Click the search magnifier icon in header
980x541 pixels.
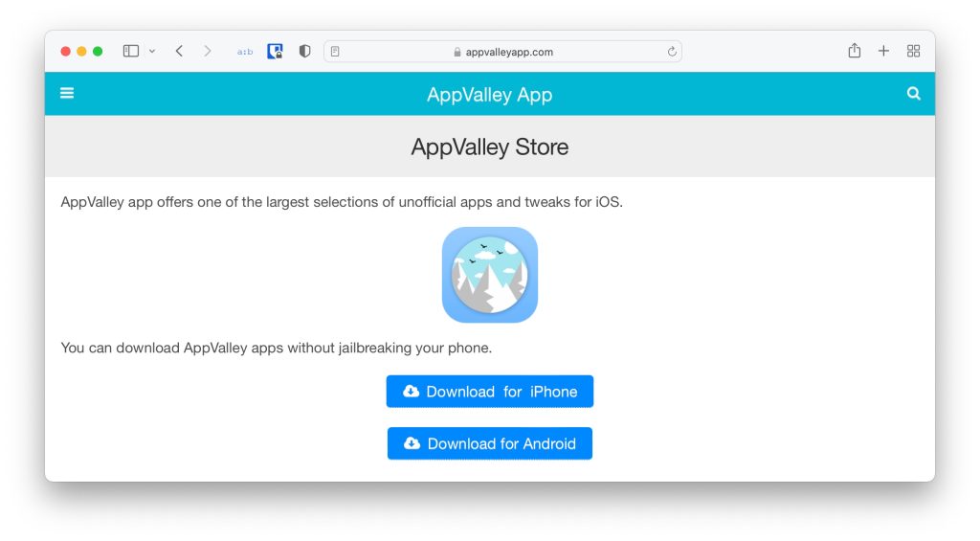[913, 94]
